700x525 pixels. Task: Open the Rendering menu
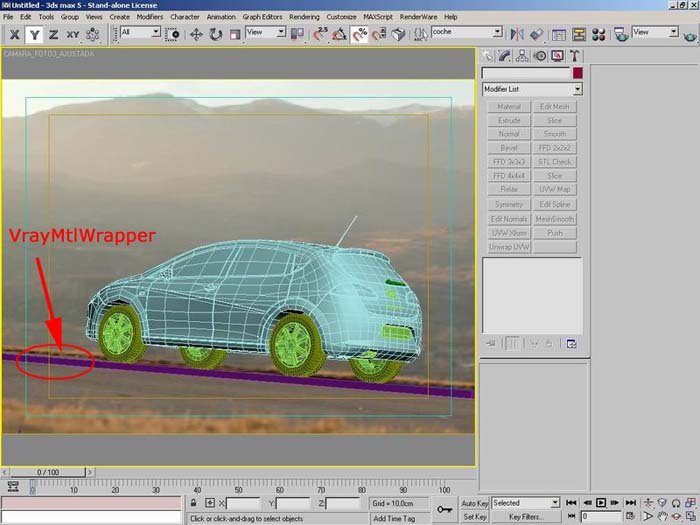click(x=304, y=17)
